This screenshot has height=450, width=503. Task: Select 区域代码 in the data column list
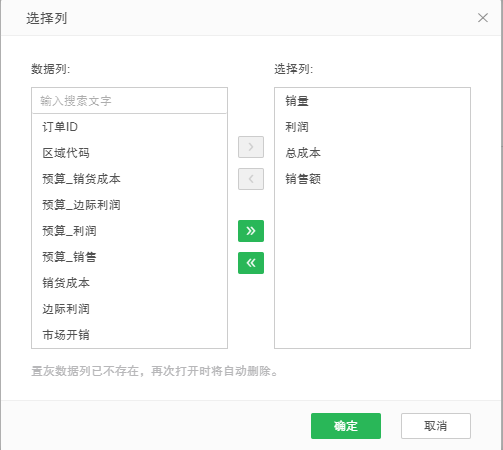pos(129,153)
